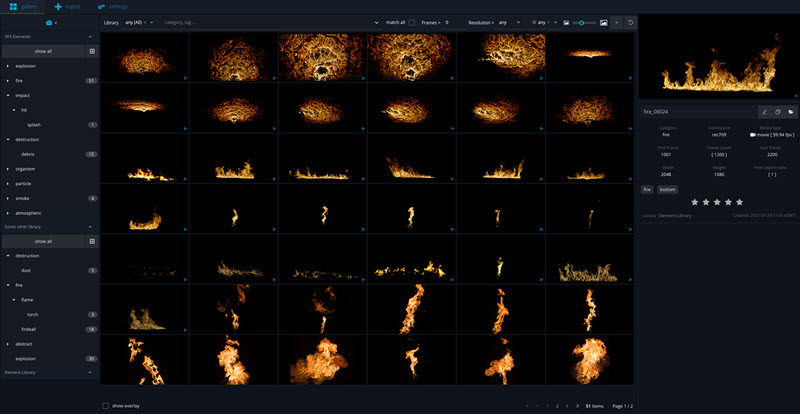Select the abstract category
This screenshot has width=800, height=414.
(x=23, y=344)
